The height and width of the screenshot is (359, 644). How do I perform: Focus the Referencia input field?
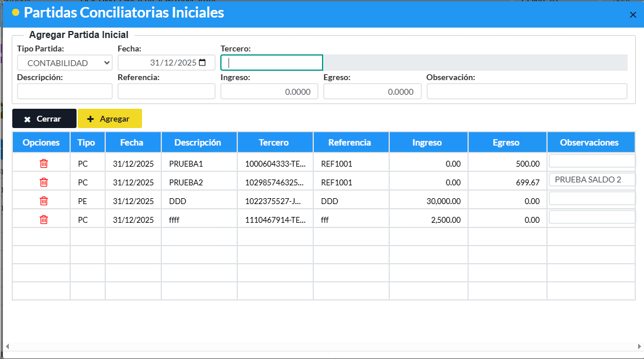(x=167, y=91)
